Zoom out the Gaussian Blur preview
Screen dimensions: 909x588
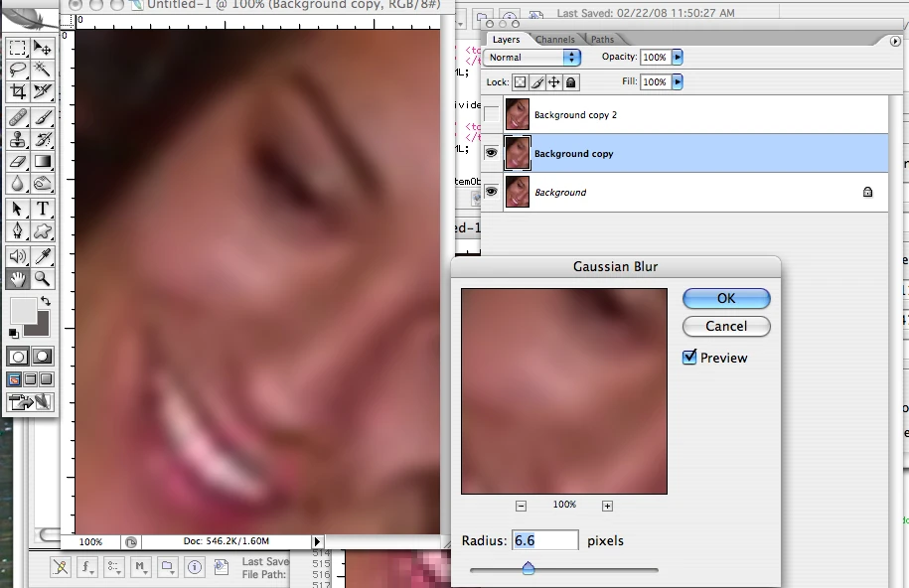[521, 506]
